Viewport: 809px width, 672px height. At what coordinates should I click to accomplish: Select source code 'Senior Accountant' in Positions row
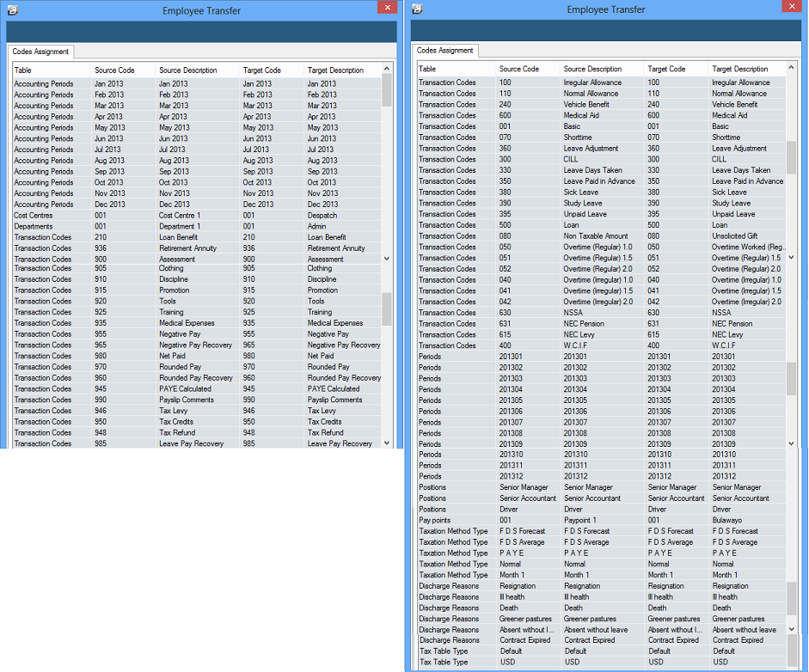527,498
